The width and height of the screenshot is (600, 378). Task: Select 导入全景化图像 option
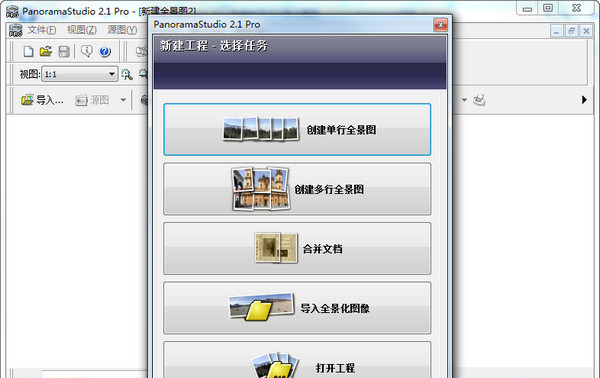point(297,308)
